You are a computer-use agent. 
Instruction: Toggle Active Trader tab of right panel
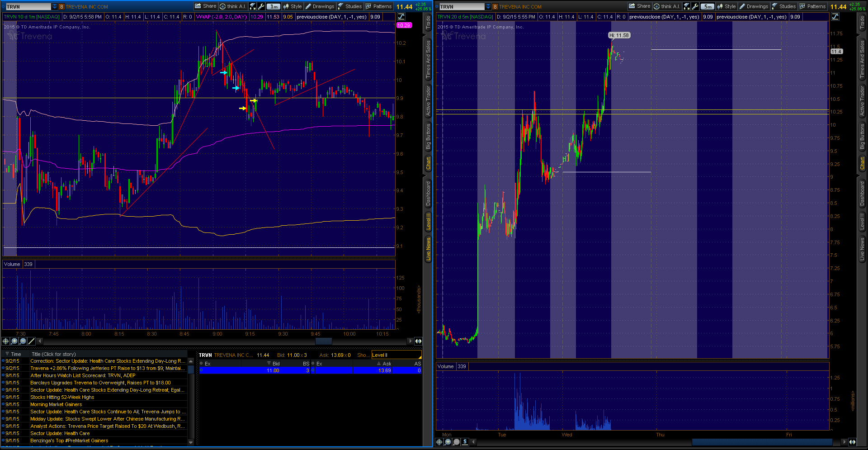coord(862,101)
